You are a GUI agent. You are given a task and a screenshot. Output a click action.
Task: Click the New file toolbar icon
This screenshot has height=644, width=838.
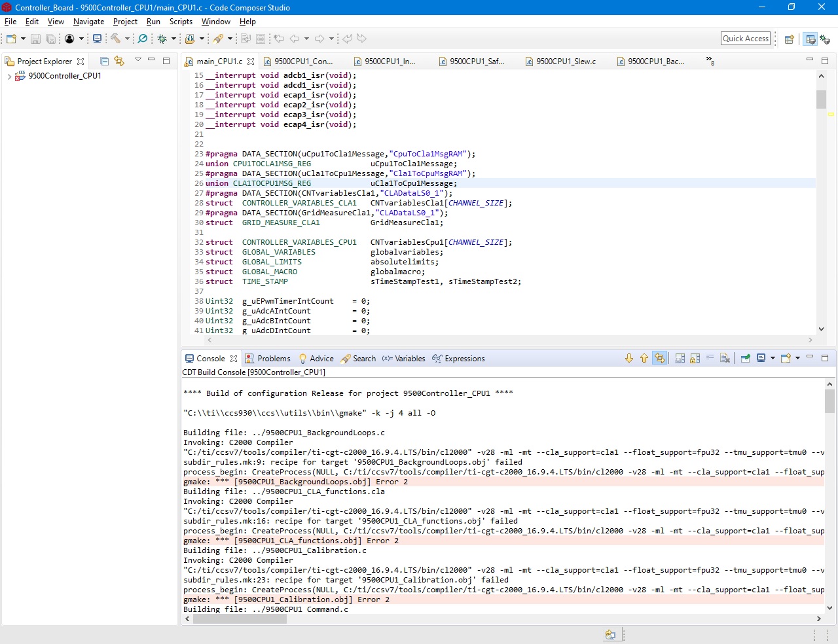pyautogui.click(x=11, y=39)
